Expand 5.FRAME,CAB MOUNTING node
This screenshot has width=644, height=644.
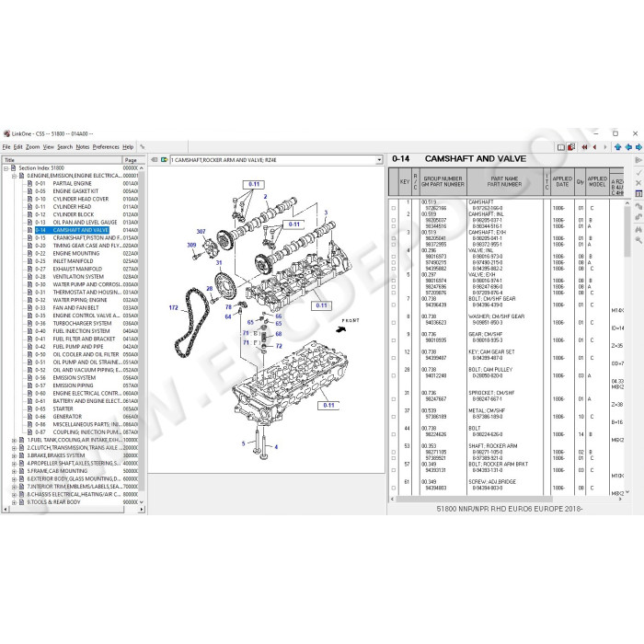tap(14, 471)
